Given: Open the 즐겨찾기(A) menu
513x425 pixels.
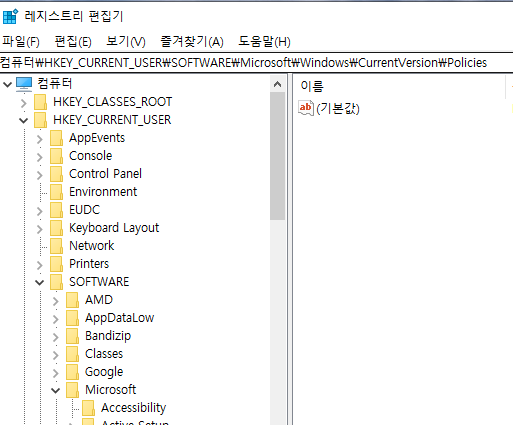Looking at the screenshot, I should point(192,42).
